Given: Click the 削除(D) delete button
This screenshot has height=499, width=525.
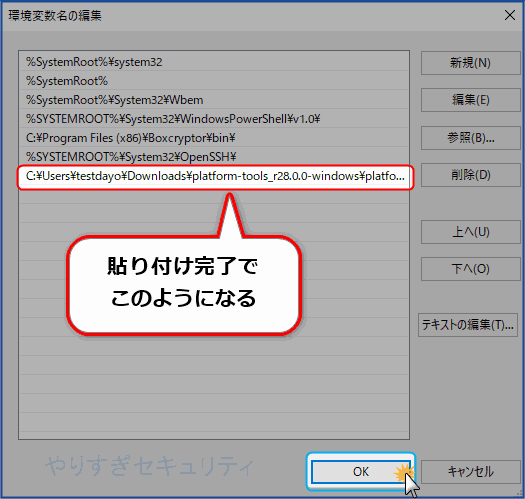Looking at the screenshot, I should (470, 175).
